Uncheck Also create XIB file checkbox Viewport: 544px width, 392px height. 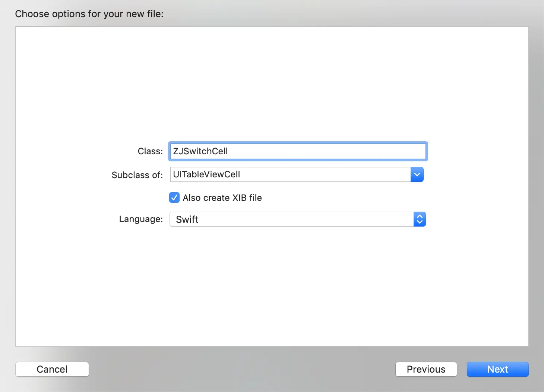(x=174, y=197)
